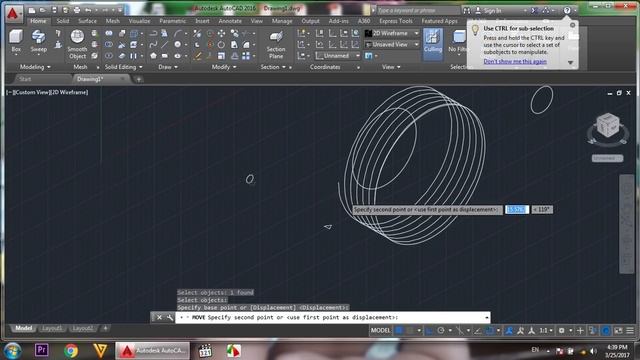The height and width of the screenshot is (360, 640).
Task: Click the wrench Customize icon on command line
Action: tap(170, 317)
